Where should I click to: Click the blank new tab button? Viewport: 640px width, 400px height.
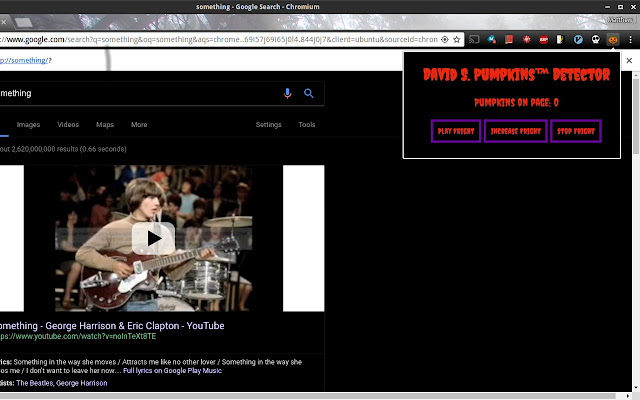24,22
